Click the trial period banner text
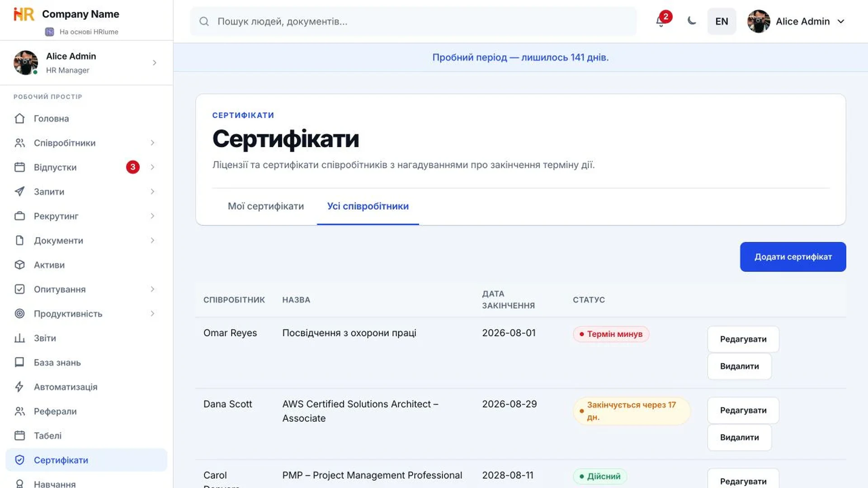The image size is (868, 488). [x=520, y=57]
